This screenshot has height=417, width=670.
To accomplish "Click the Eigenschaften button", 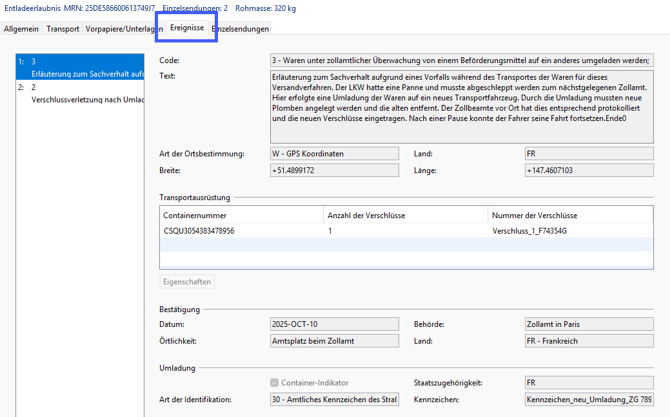I will pyautogui.click(x=187, y=282).
